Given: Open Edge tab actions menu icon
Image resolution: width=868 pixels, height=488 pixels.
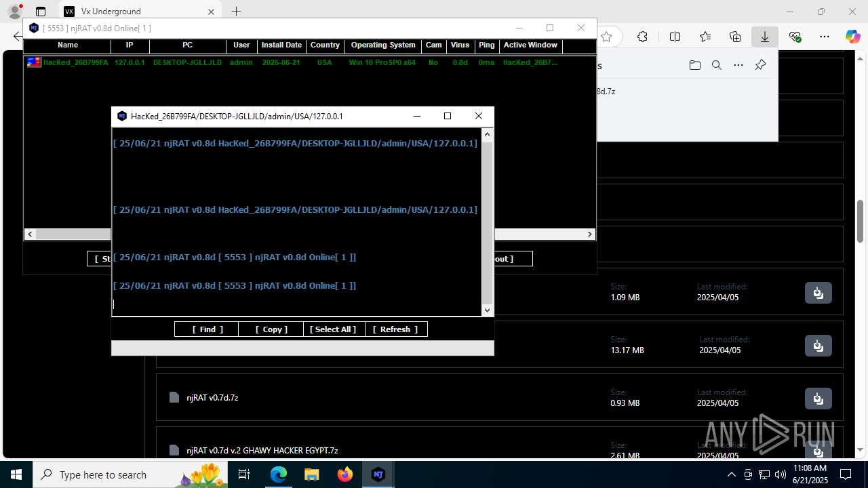Looking at the screenshot, I should tap(41, 12).
